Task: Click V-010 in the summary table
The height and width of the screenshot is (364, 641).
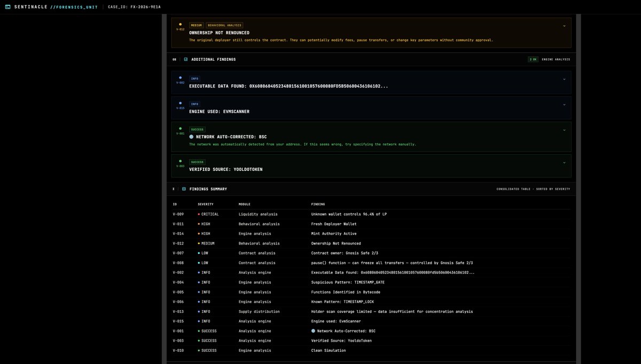Action: [178, 350]
